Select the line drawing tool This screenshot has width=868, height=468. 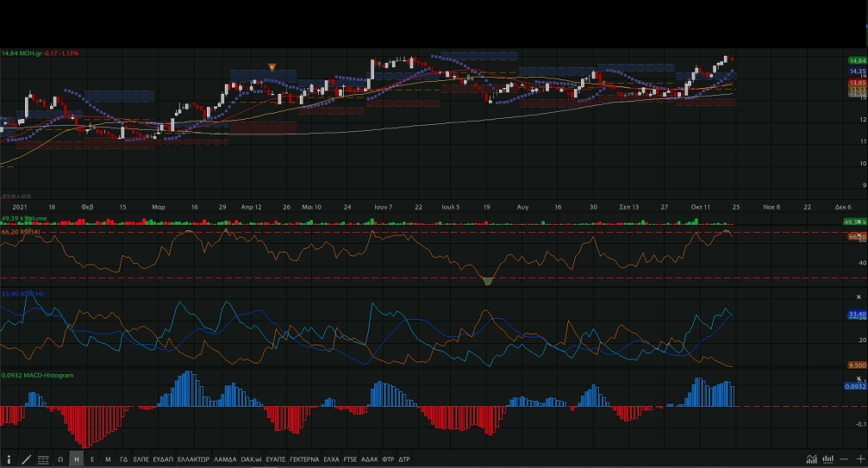pyautogui.click(x=27, y=459)
